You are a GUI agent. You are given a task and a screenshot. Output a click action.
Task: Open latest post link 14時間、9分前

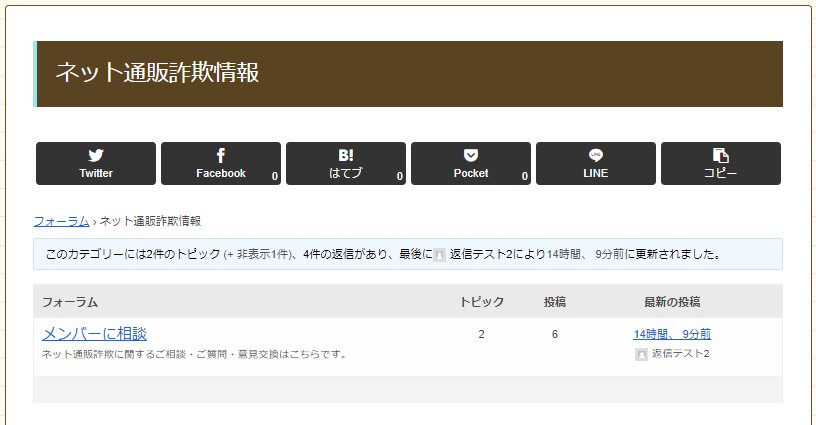[x=672, y=334]
